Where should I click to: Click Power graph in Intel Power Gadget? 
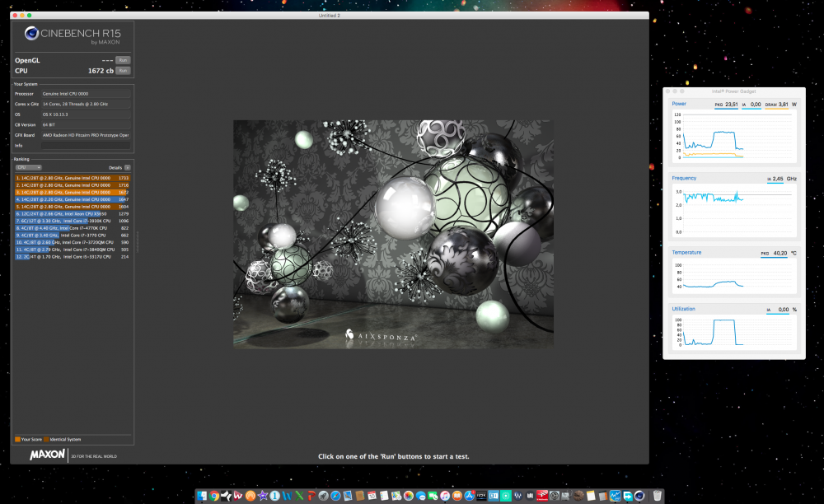click(733, 136)
